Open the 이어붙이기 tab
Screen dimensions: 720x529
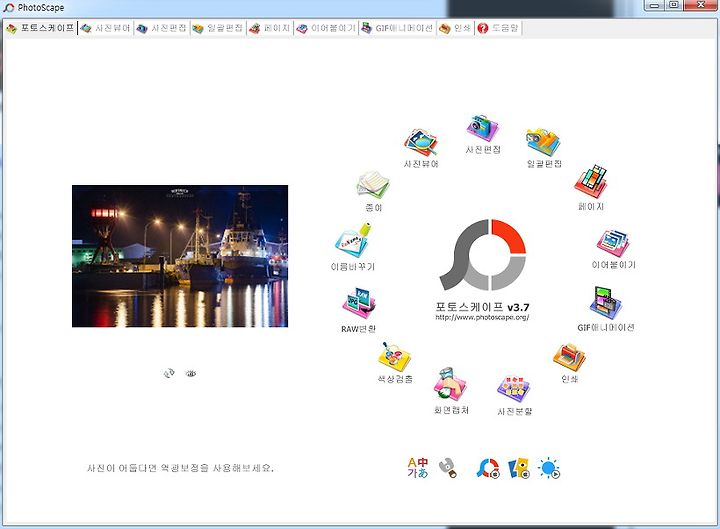click(x=326, y=28)
